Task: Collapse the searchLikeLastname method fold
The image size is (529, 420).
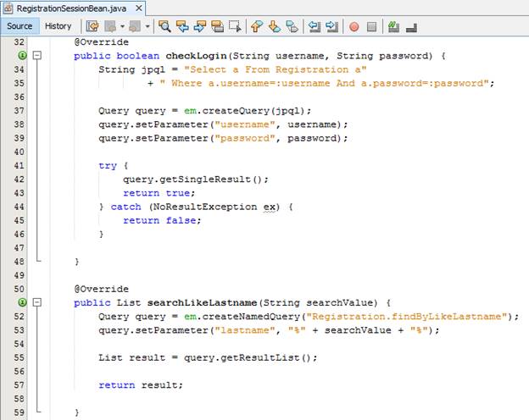Action: (37, 302)
